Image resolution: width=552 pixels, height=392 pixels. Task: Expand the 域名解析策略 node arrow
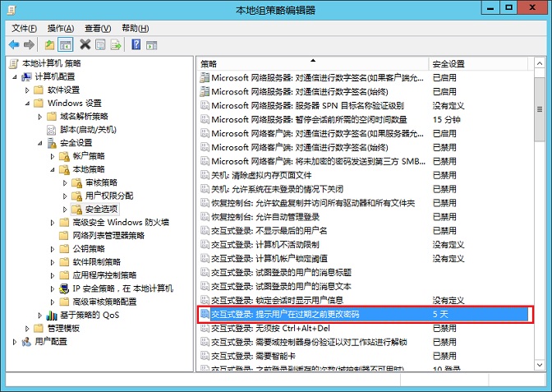39,117
